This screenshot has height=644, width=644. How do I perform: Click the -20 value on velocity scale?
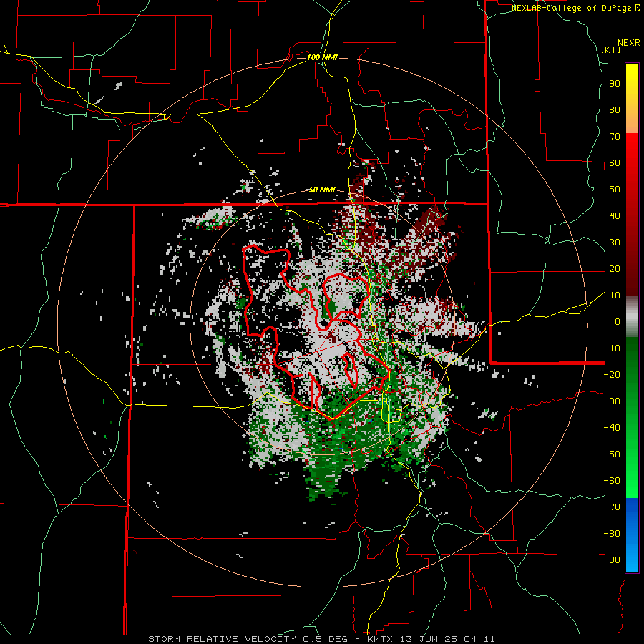click(x=612, y=374)
